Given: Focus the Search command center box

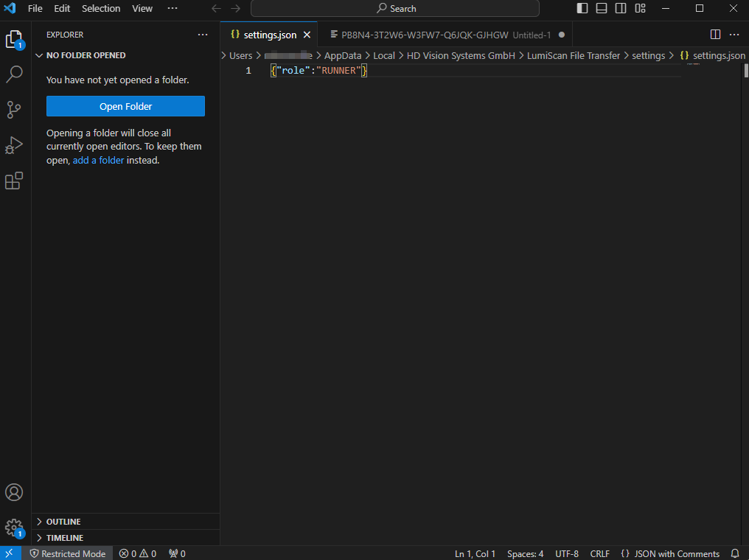Looking at the screenshot, I should (x=395, y=9).
